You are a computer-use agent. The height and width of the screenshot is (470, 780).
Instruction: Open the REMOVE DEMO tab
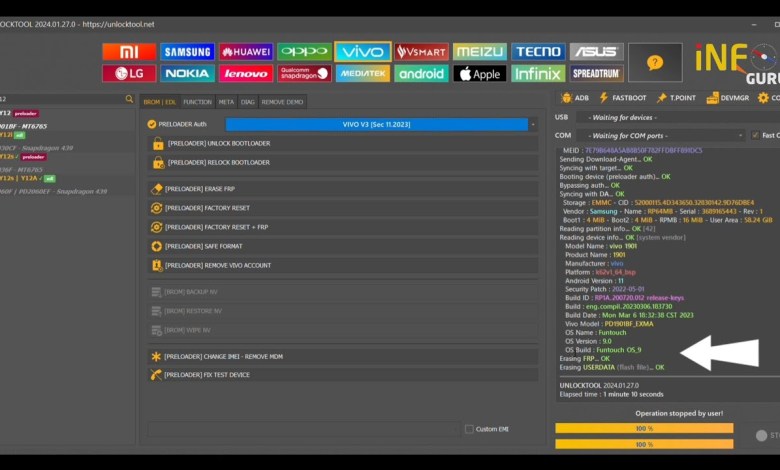pyautogui.click(x=283, y=101)
